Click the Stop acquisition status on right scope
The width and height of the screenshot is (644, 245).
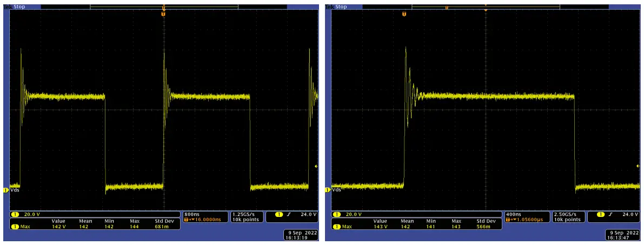(x=341, y=7)
